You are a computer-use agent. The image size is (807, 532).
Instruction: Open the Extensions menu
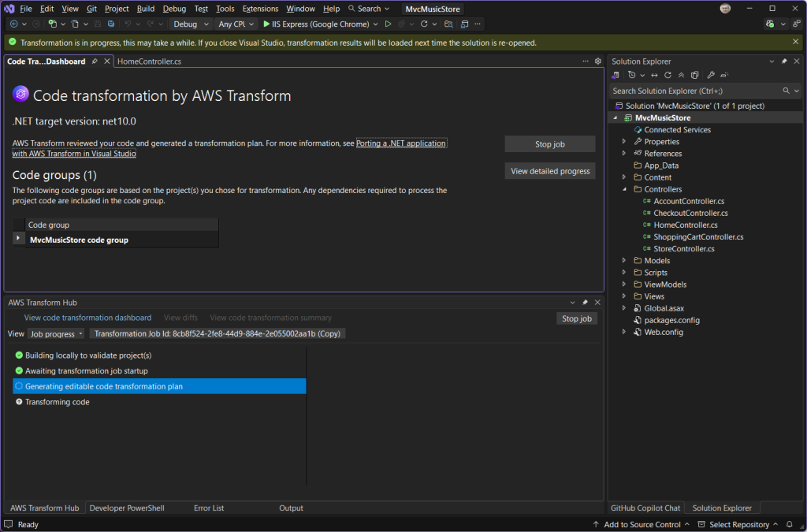[x=258, y=9]
